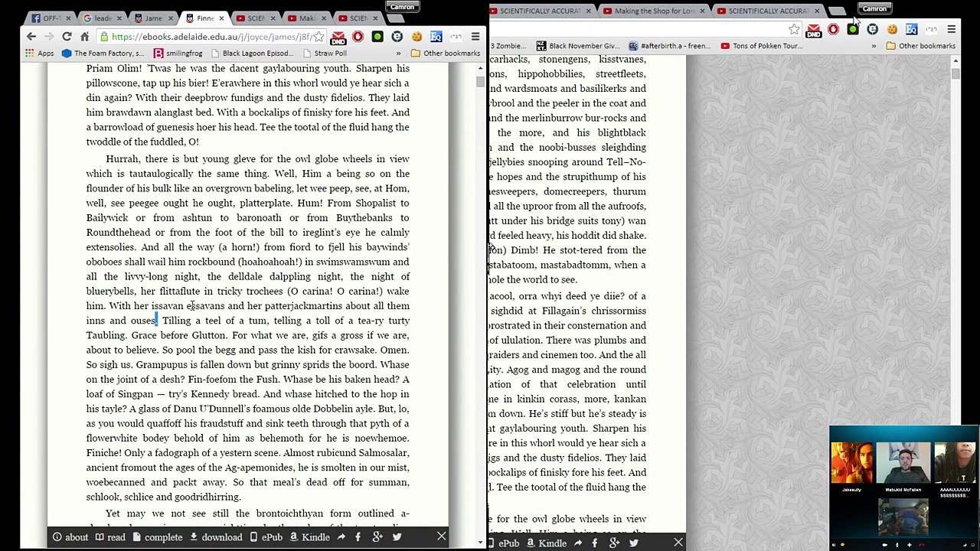The width and height of the screenshot is (980, 551).
Task: Open Chrome menu in left browser window
Action: (475, 37)
